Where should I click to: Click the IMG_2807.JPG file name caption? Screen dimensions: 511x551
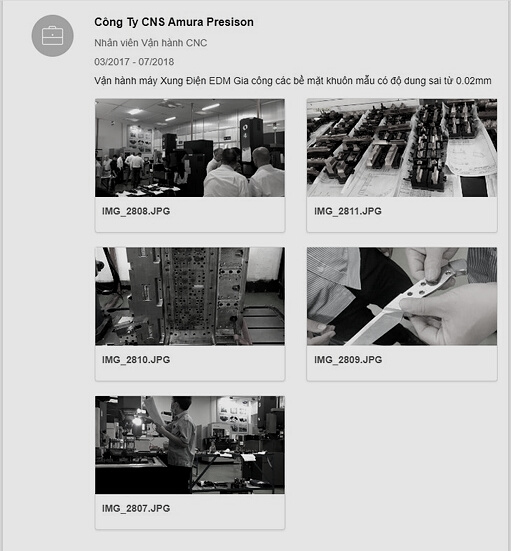click(136, 508)
